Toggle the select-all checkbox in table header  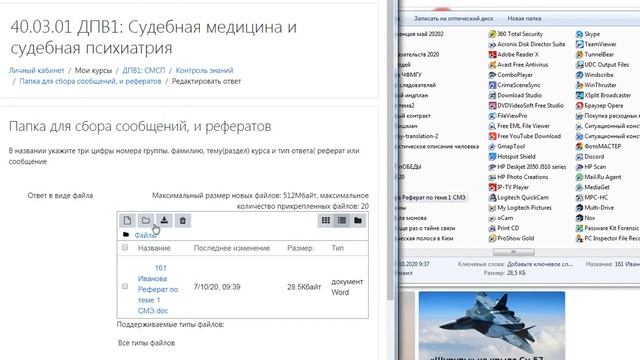[x=125, y=247]
